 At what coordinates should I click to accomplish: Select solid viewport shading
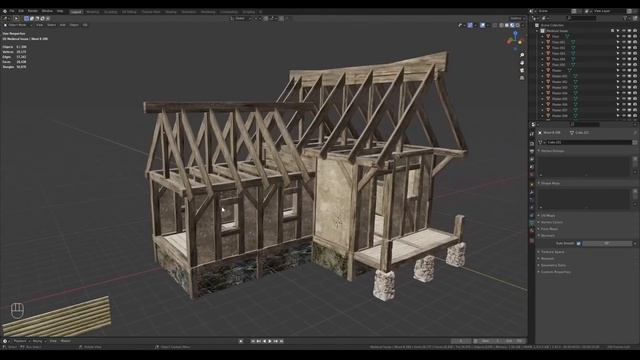[x=507, y=25]
